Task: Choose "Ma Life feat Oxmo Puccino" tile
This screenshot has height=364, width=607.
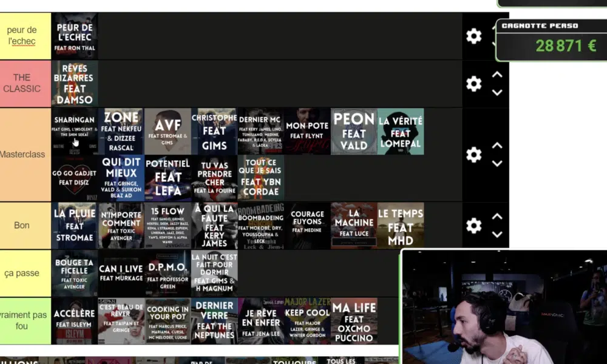Action: click(354, 320)
